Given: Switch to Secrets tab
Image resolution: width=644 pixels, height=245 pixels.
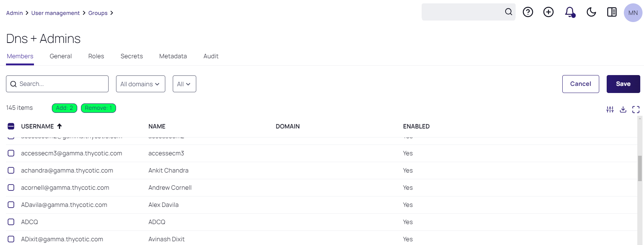Looking at the screenshot, I should [x=132, y=56].
